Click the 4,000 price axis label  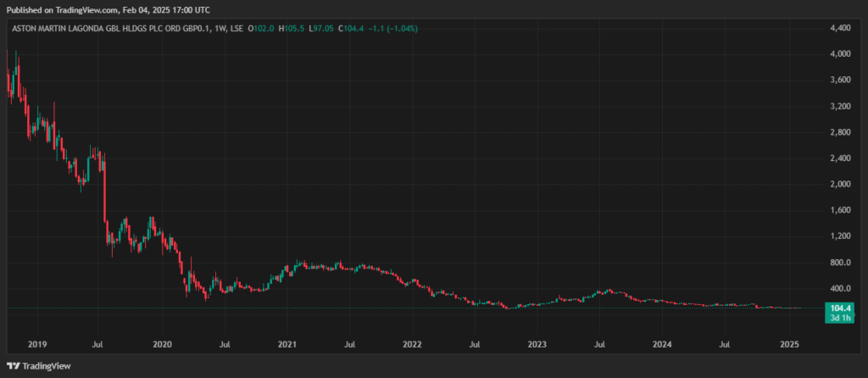(840, 54)
